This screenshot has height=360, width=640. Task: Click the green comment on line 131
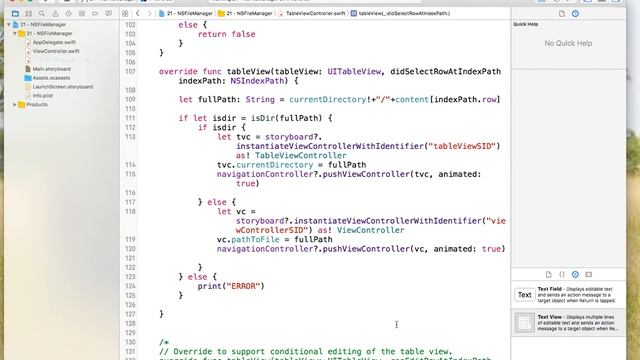(306, 351)
